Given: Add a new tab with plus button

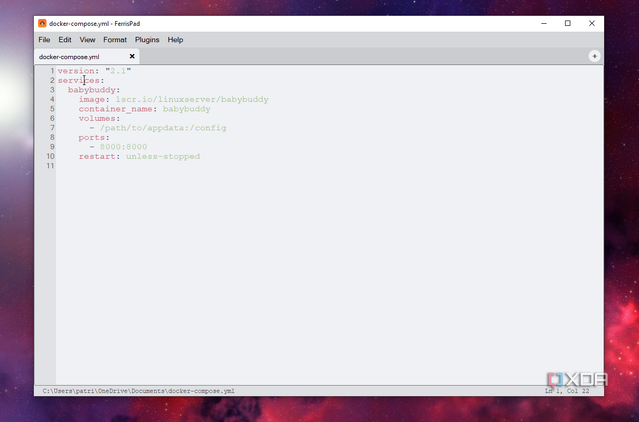Looking at the screenshot, I should click(594, 56).
